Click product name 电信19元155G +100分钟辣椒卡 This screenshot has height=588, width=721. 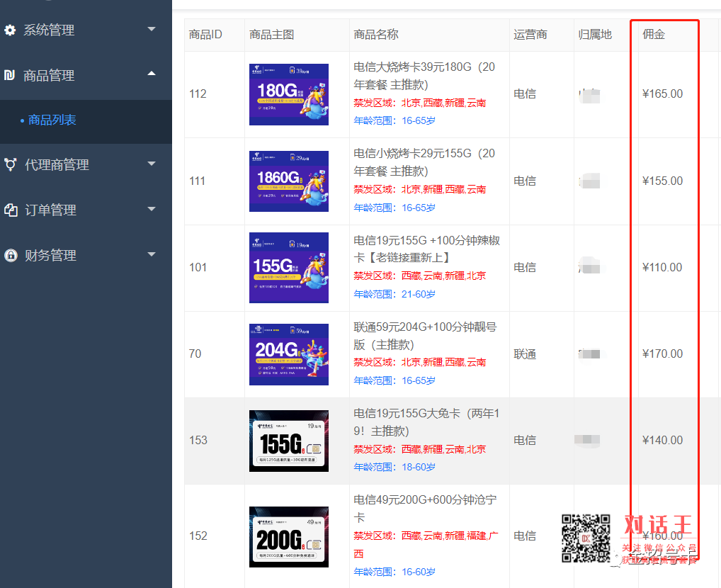[x=426, y=249]
